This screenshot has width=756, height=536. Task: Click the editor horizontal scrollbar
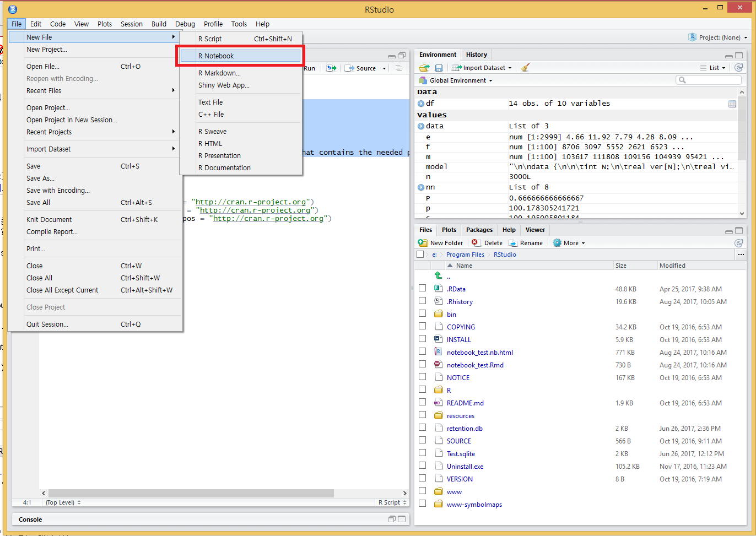pyautogui.click(x=191, y=493)
